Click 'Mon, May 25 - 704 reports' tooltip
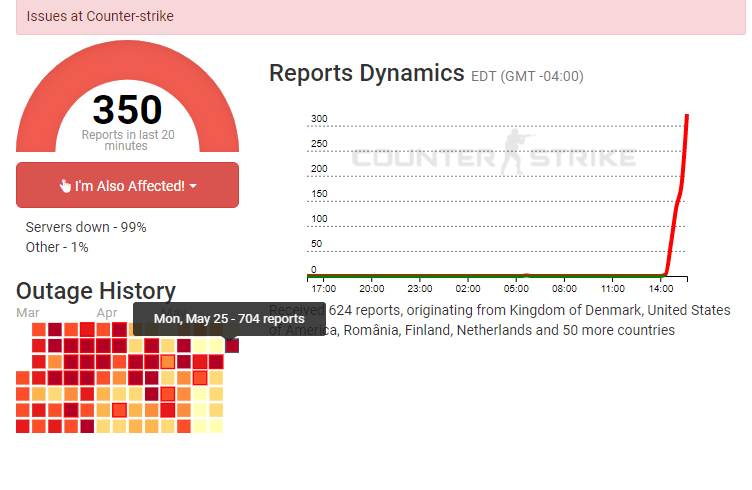Screen dimensions: 752x490 click(x=229, y=319)
